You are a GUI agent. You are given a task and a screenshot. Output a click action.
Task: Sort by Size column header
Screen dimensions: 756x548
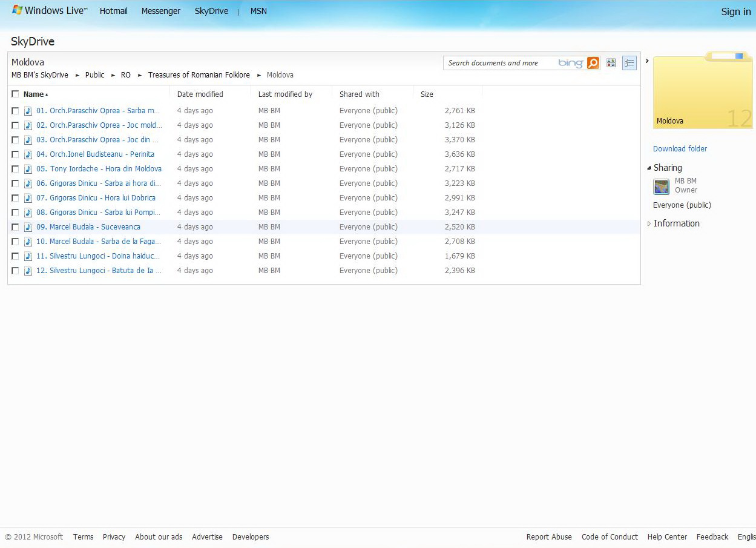pos(427,94)
